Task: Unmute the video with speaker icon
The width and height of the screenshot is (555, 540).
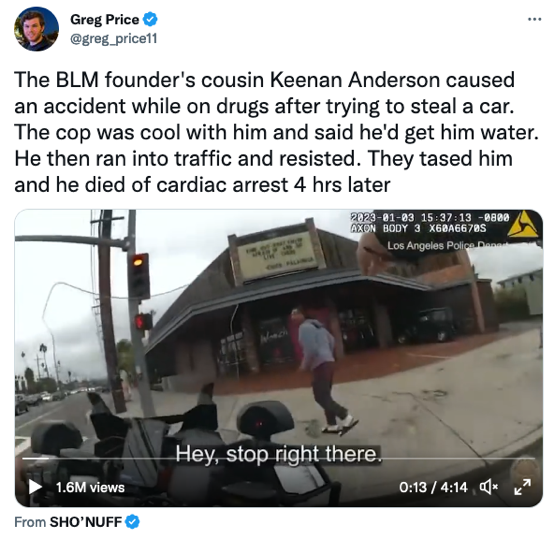Action: click(x=489, y=487)
